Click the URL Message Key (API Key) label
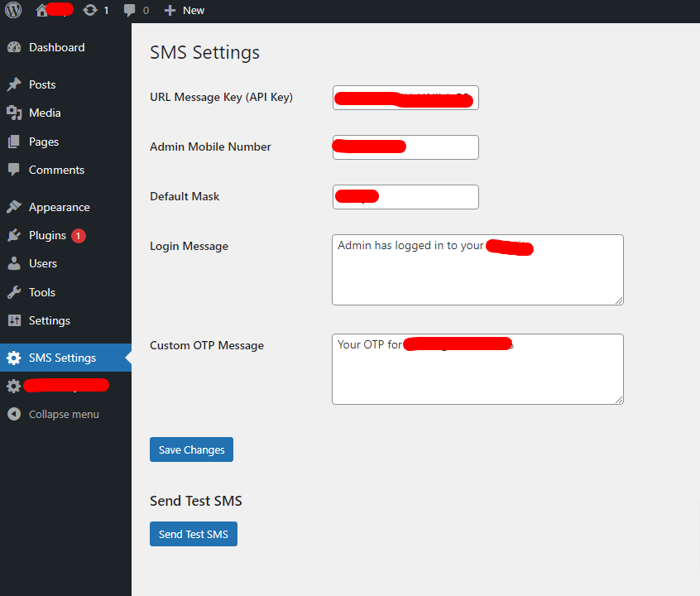This screenshot has height=596, width=700. (222, 98)
